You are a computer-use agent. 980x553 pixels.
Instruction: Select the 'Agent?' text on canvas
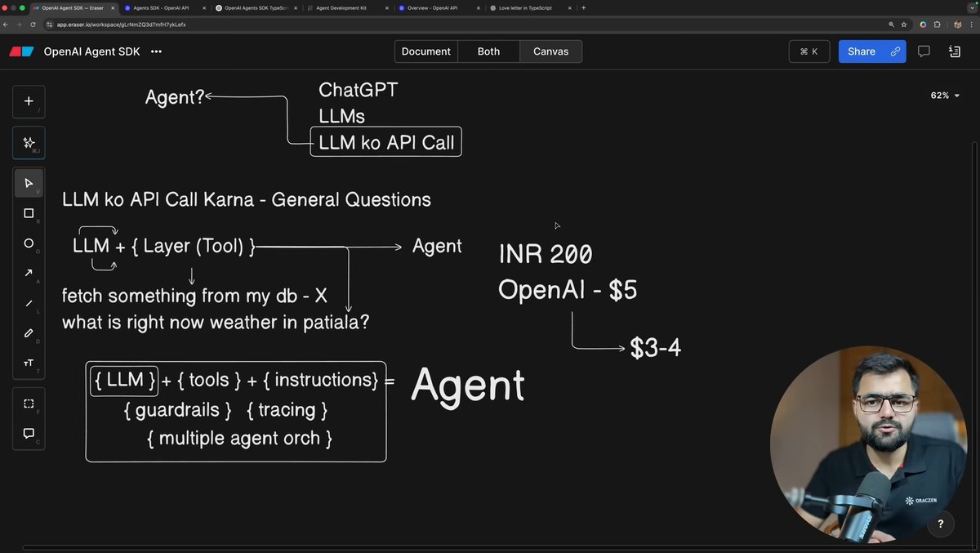tap(175, 97)
